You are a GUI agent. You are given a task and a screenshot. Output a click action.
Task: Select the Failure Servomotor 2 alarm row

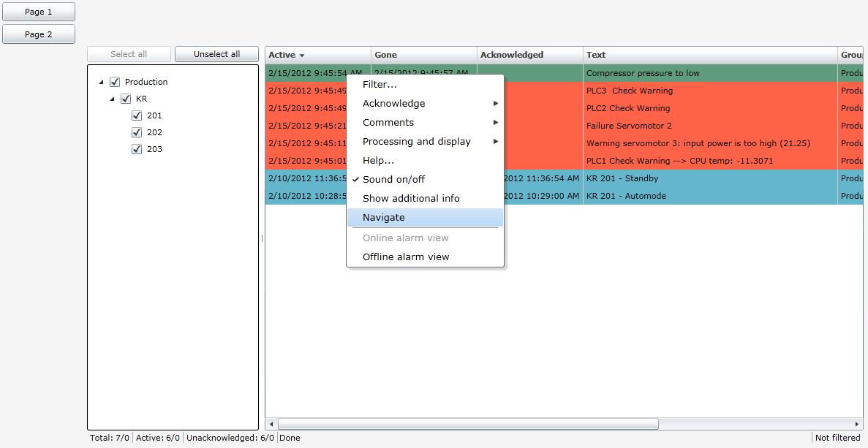click(x=629, y=126)
